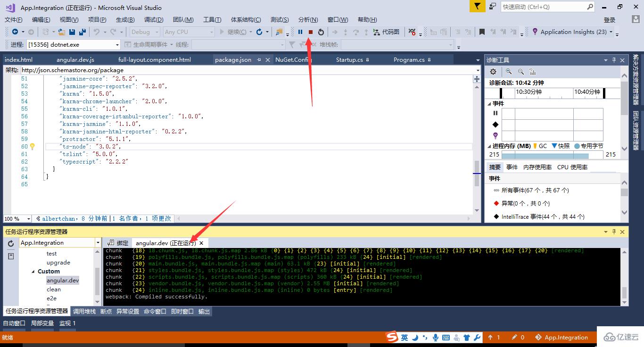Save all open files
The width and height of the screenshot is (644, 347).
[x=83, y=32]
